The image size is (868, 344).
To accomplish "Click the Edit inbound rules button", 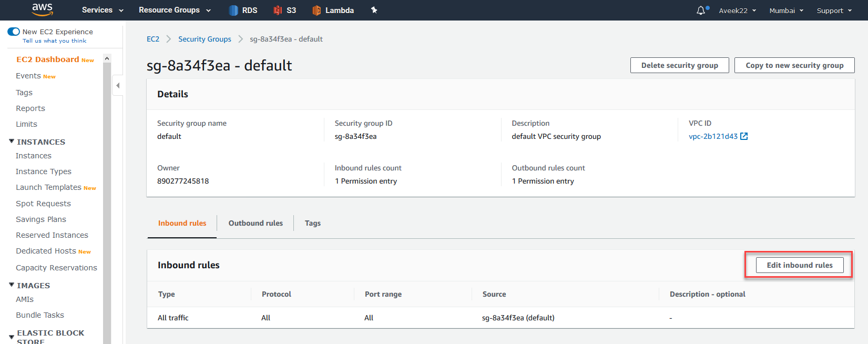I will [x=799, y=265].
